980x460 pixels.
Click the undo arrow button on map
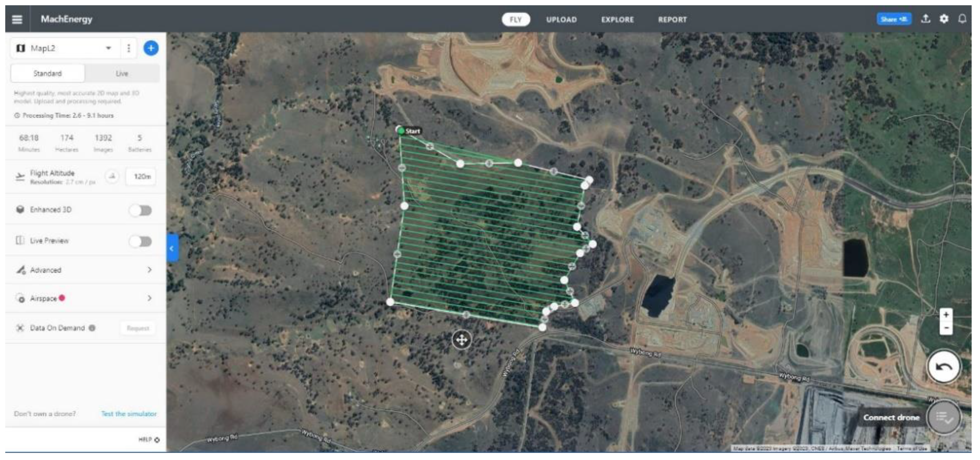click(944, 367)
